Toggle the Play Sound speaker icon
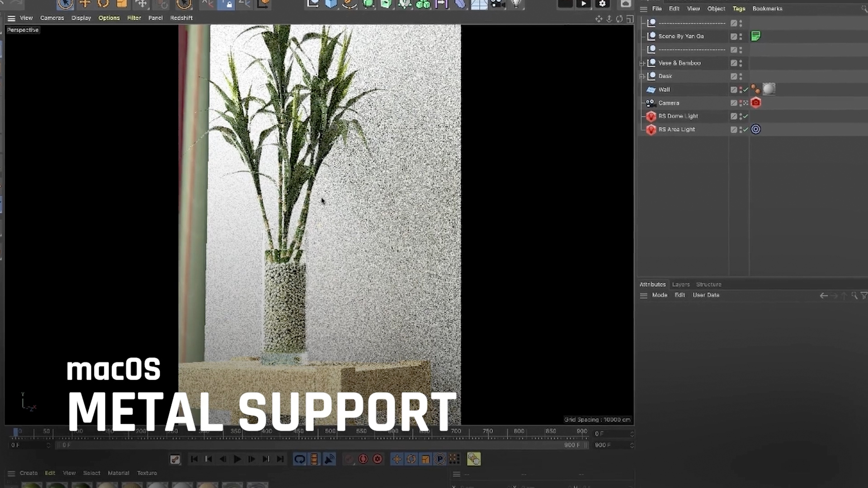 pyautogui.click(x=330, y=459)
